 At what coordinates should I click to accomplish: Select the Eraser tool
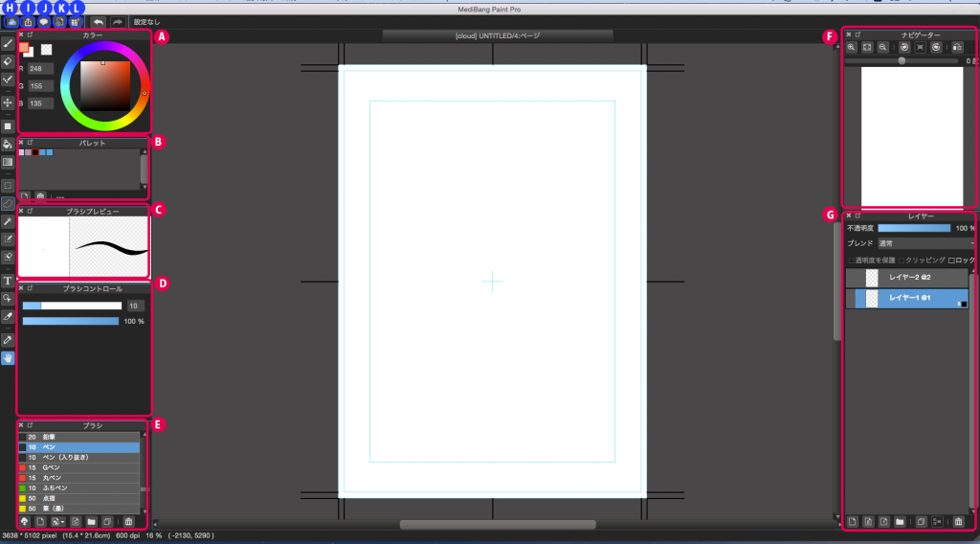[x=8, y=61]
